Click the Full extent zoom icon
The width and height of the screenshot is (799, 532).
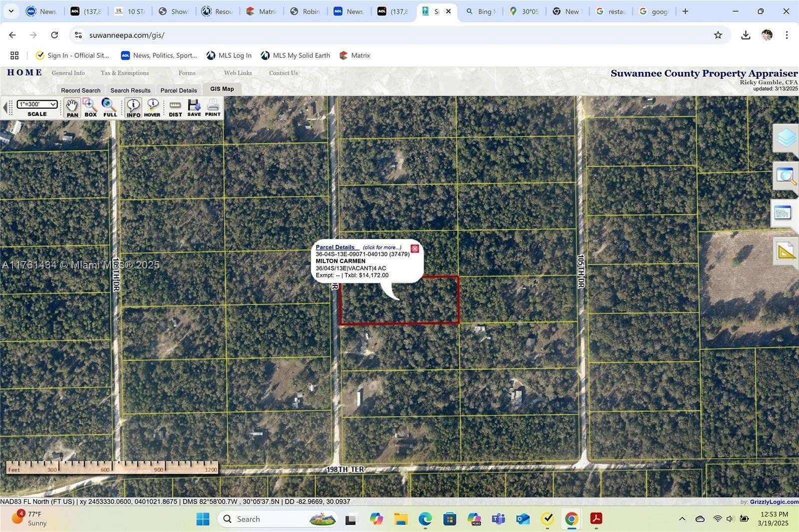click(x=109, y=107)
